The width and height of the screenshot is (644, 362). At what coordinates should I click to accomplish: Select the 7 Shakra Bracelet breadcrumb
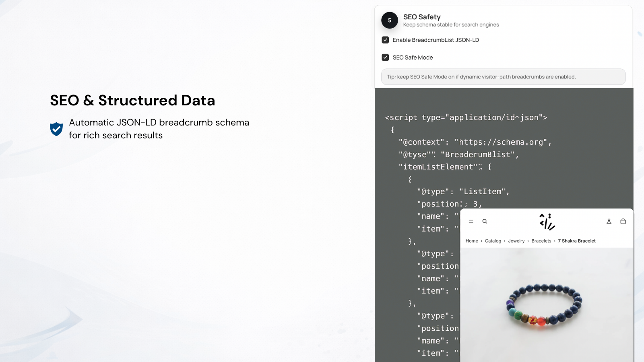pyautogui.click(x=576, y=241)
